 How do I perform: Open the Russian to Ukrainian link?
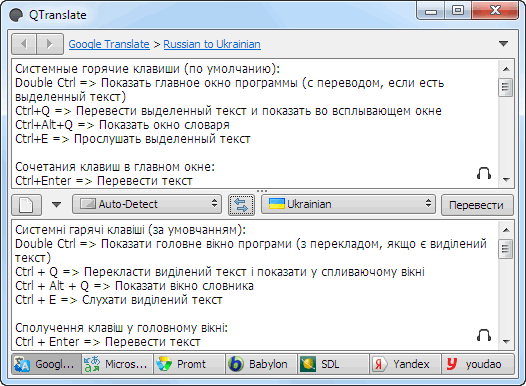coord(212,44)
